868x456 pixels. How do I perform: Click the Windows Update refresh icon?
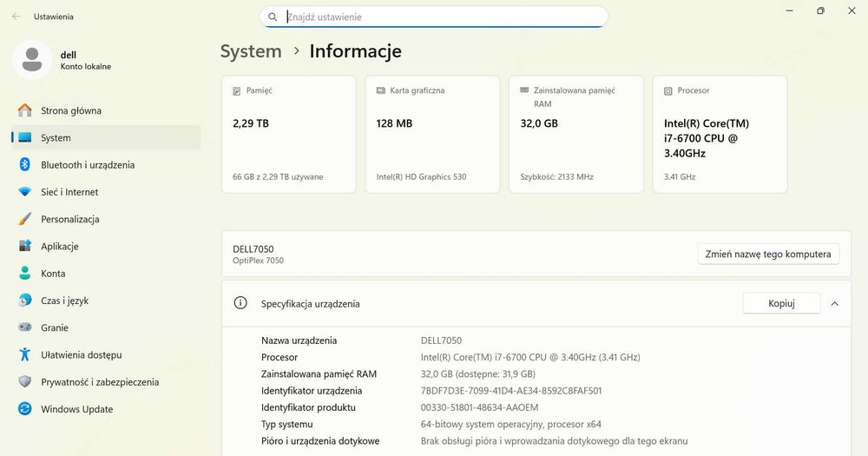coord(25,409)
